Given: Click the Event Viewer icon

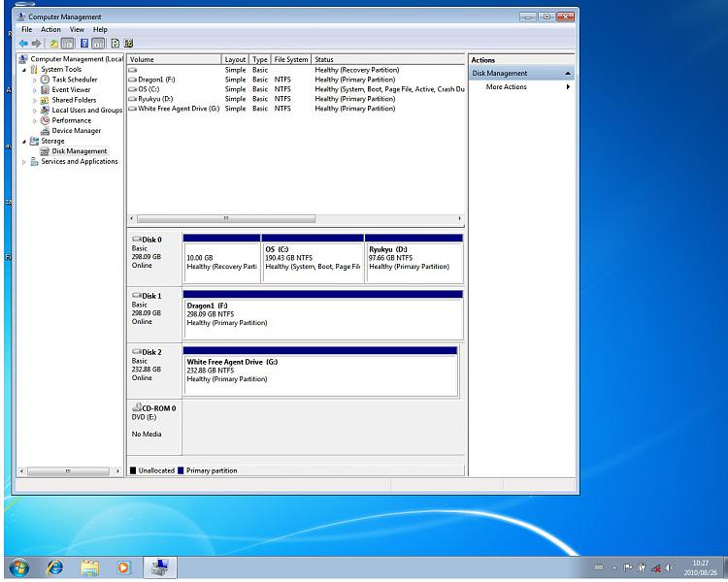Looking at the screenshot, I should pyautogui.click(x=45, y=89).
